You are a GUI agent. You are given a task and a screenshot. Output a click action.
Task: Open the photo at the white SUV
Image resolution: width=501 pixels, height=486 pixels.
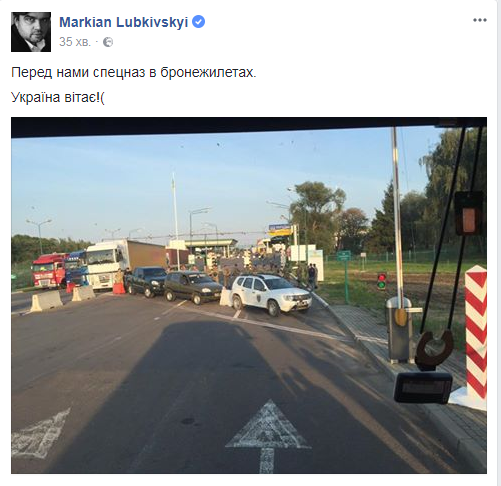[x=271, y=295]
